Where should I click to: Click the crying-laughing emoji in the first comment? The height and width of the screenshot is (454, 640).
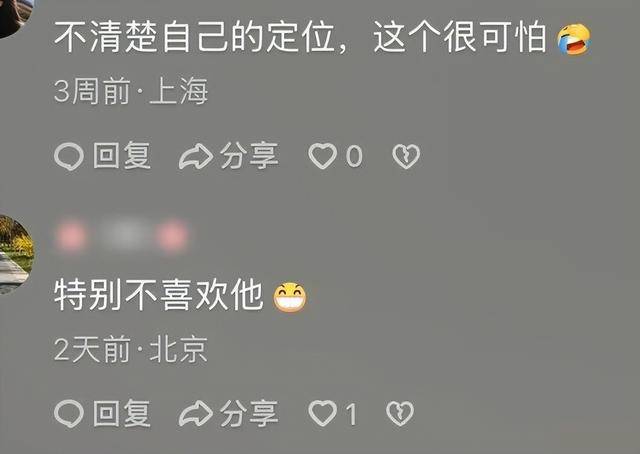coord(574,39)
